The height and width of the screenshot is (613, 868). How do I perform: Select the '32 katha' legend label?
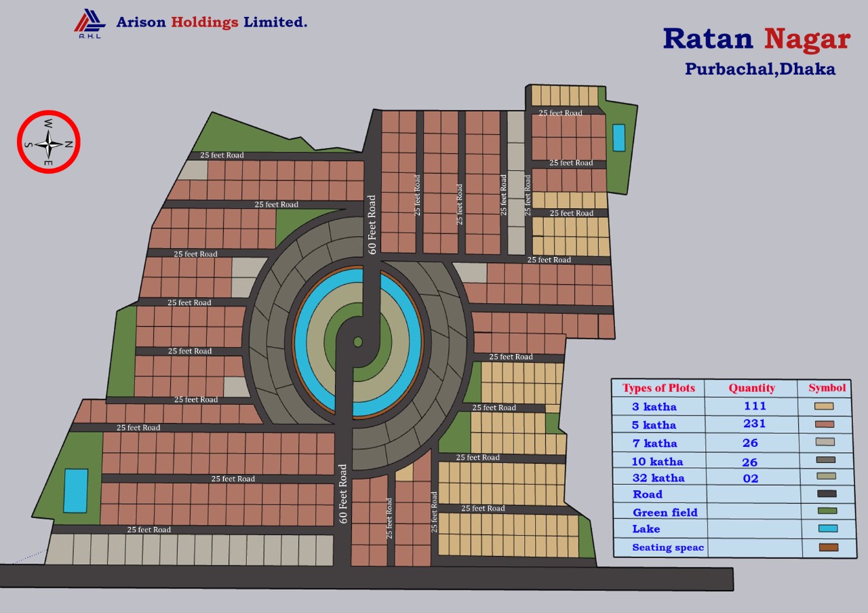(658, 478)
